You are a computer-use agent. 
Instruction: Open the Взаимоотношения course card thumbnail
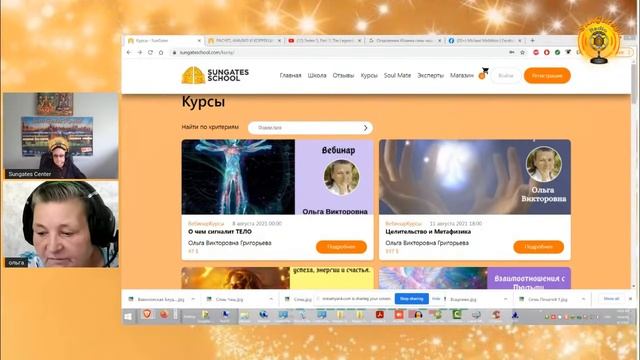[x=475, y=278]
